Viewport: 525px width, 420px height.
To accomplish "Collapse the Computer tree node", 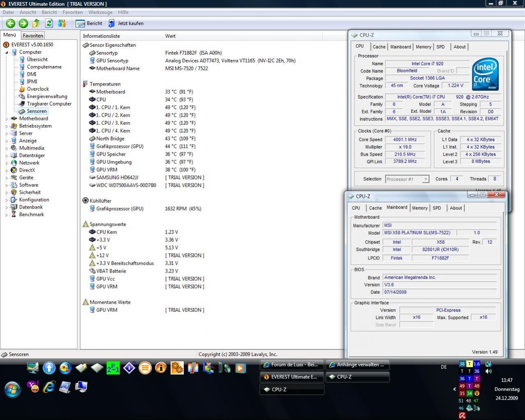I will [x=7, y=53].
